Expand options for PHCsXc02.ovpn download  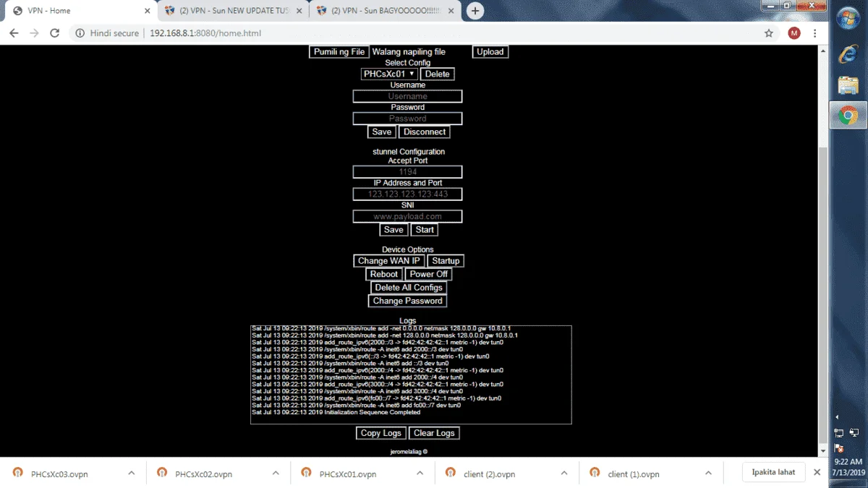(x=276, y=473)
